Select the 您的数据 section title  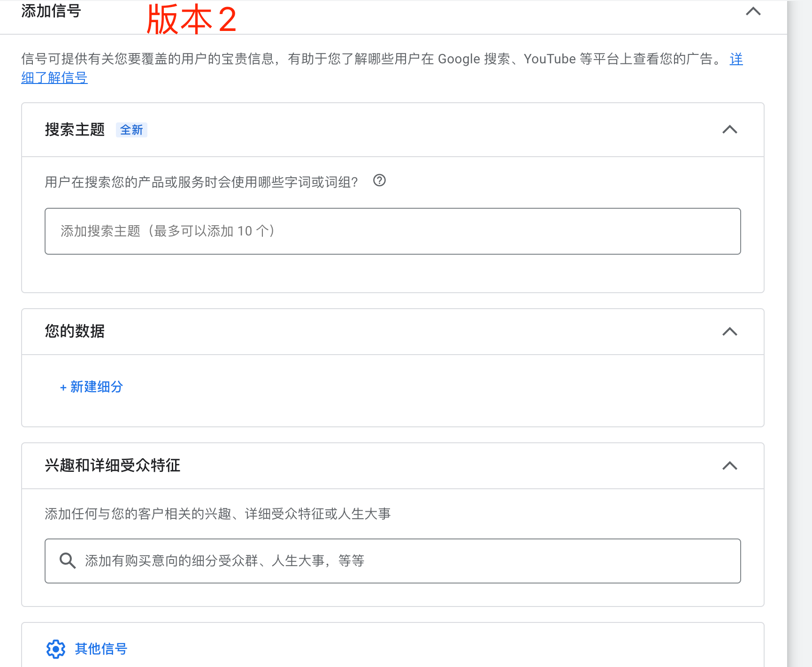tap(73, 332)
